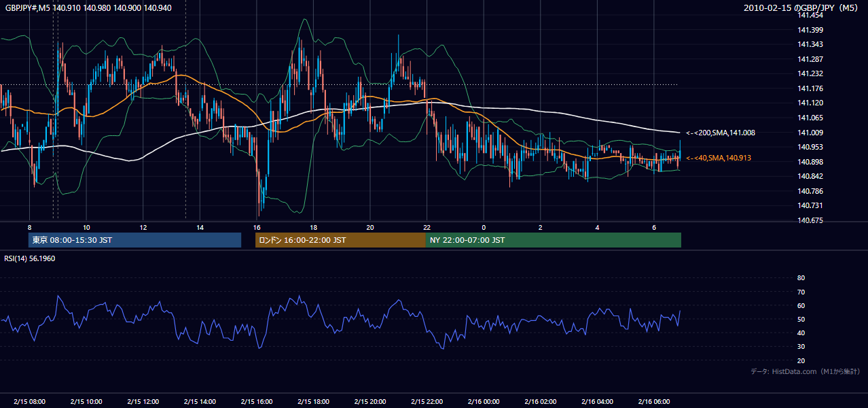Click the price axis value 140.675
Image resolution: width=868 pixels, height=408 pixels.
[x=810, y=220]
